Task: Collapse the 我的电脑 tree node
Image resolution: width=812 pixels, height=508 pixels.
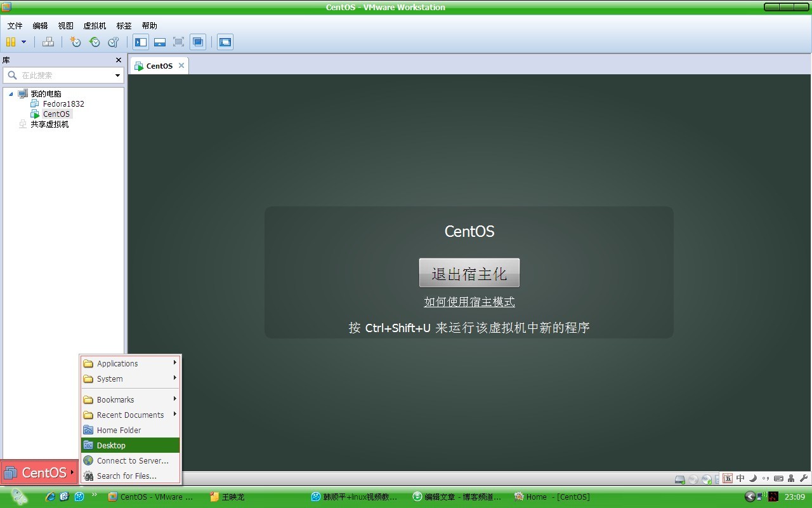Action: point(11,94)
